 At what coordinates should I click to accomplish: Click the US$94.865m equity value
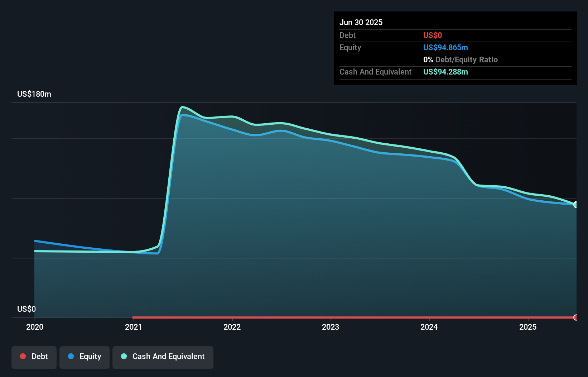(x=445, y=47)
